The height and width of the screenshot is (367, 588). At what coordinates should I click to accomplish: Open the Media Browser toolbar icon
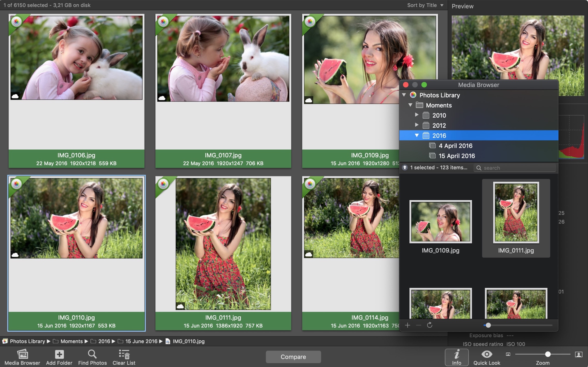click(x=22, y=354)
